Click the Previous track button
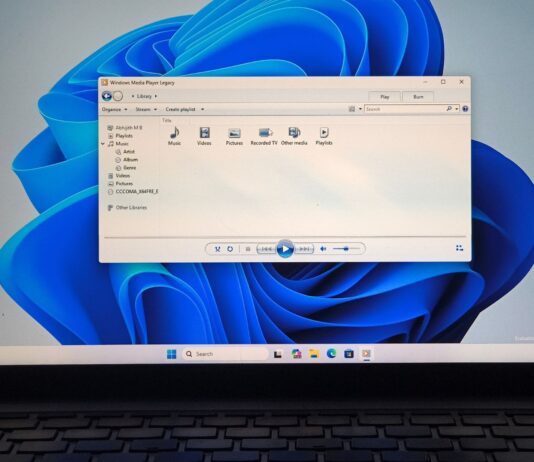Screen dimensions: 534x462 point(266,249)
